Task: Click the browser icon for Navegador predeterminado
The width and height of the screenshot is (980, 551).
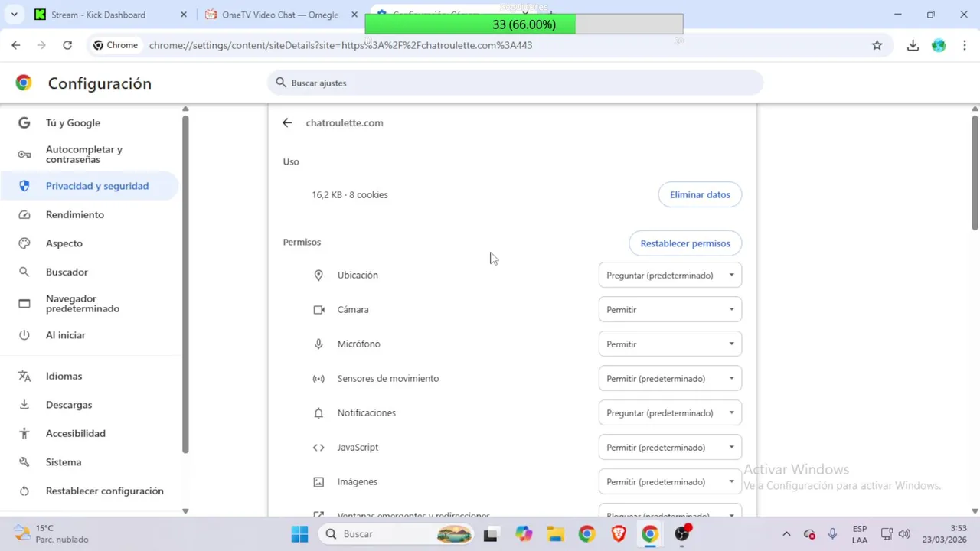Action: [x=24, y=304]
